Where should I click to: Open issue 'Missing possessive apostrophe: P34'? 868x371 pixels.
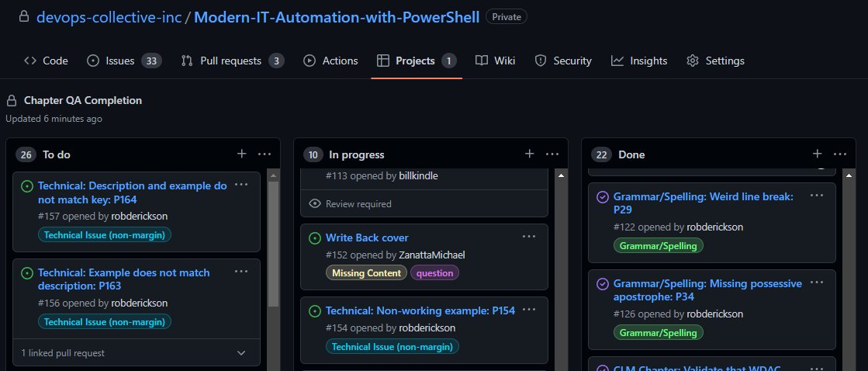707,290
